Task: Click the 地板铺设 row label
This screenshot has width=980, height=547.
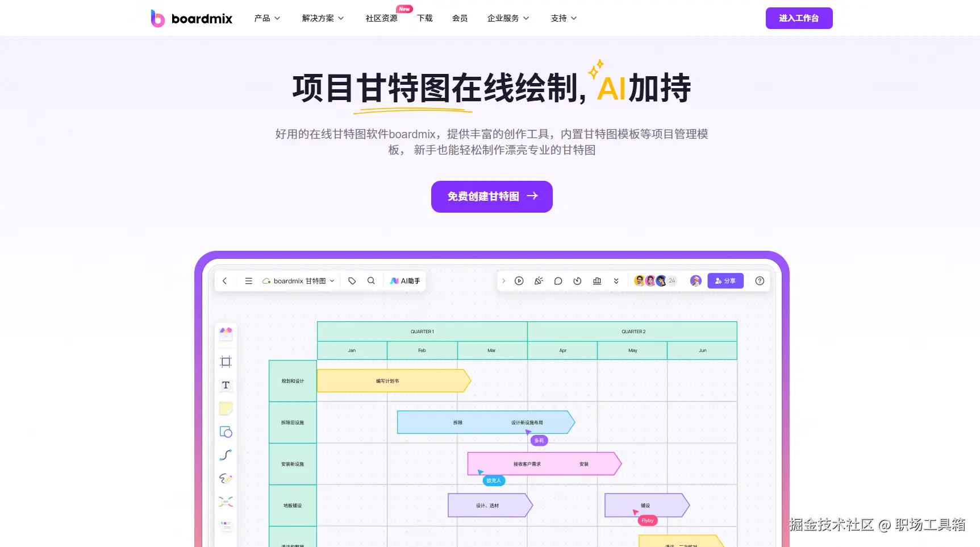Action: (x=293, y=505)
